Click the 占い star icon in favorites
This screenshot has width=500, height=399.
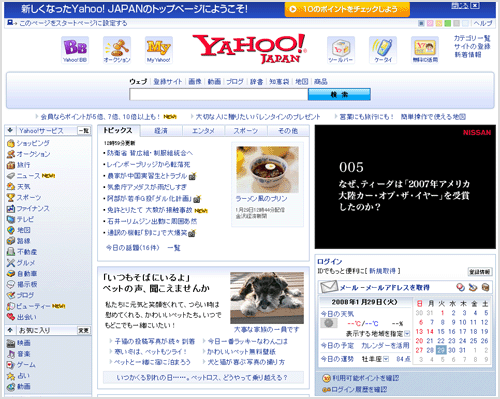tap(11, 376)
